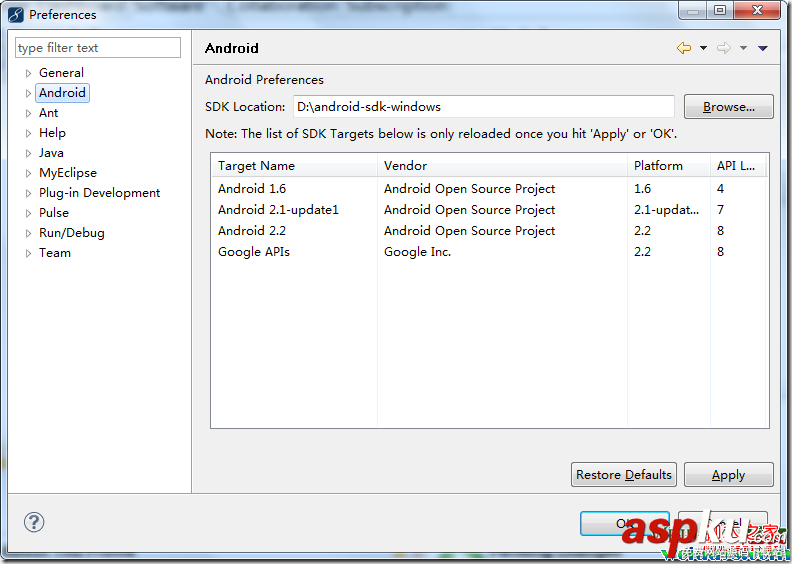Viewport: 792px width, 564px height.
Task: Click the forward navigation arrow icon
Action: [724, 48]
